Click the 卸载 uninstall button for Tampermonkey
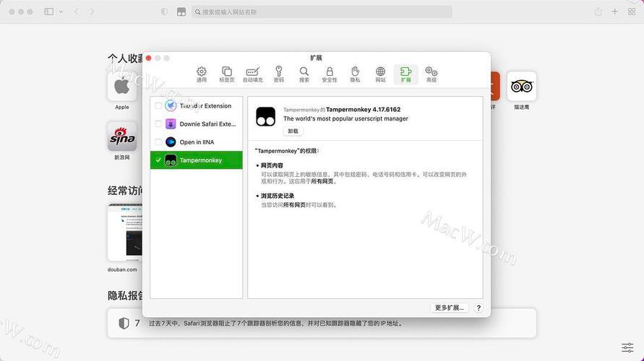 293,131
